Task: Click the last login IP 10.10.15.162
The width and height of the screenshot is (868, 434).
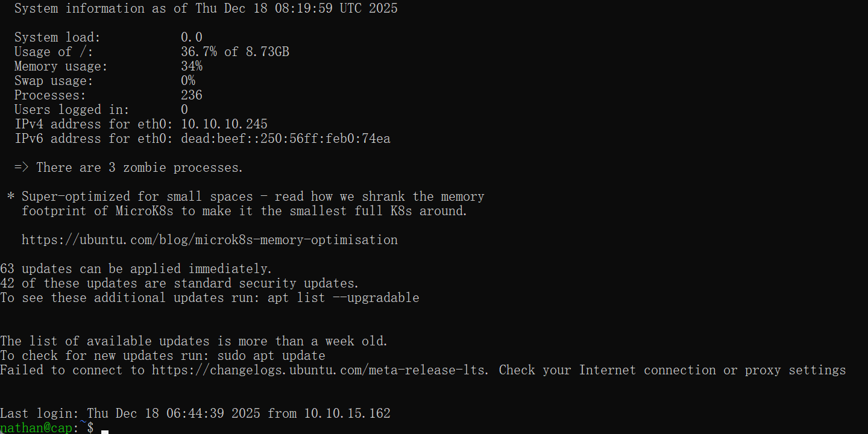Action: (x=347, y=414)
